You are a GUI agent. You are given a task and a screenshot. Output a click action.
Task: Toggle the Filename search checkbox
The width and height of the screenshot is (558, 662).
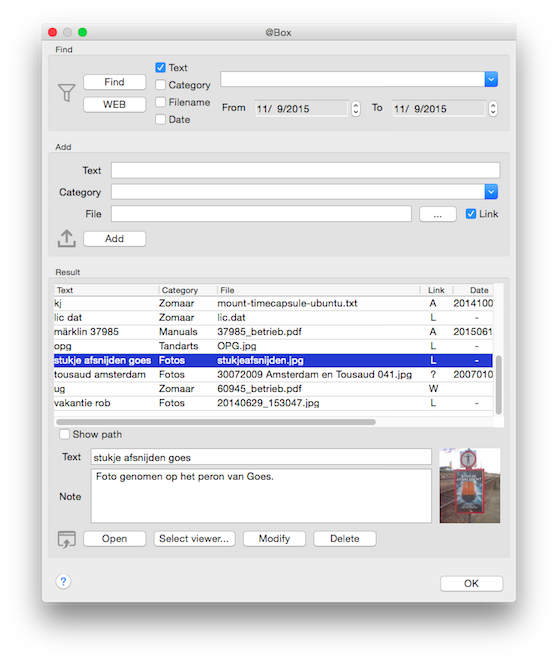(x=160, y=102)
